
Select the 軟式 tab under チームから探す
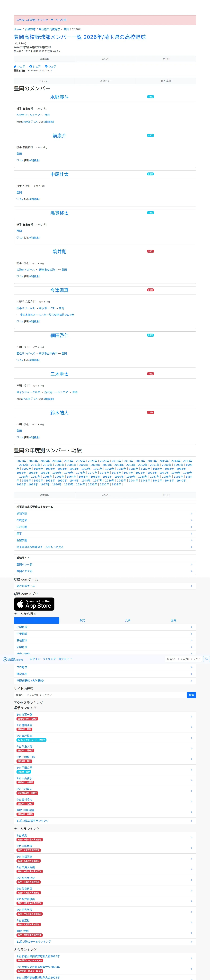click(x=82, y=621)
